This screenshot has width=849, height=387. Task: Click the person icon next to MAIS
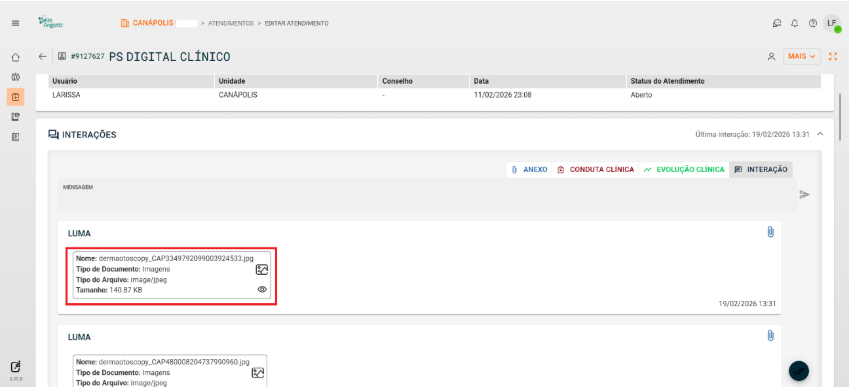772,56
